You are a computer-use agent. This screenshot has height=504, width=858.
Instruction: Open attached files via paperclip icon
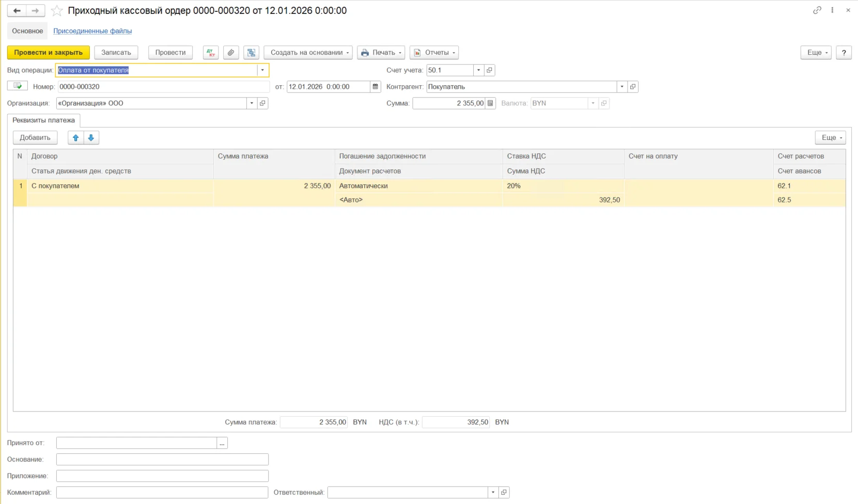(231, 53)
